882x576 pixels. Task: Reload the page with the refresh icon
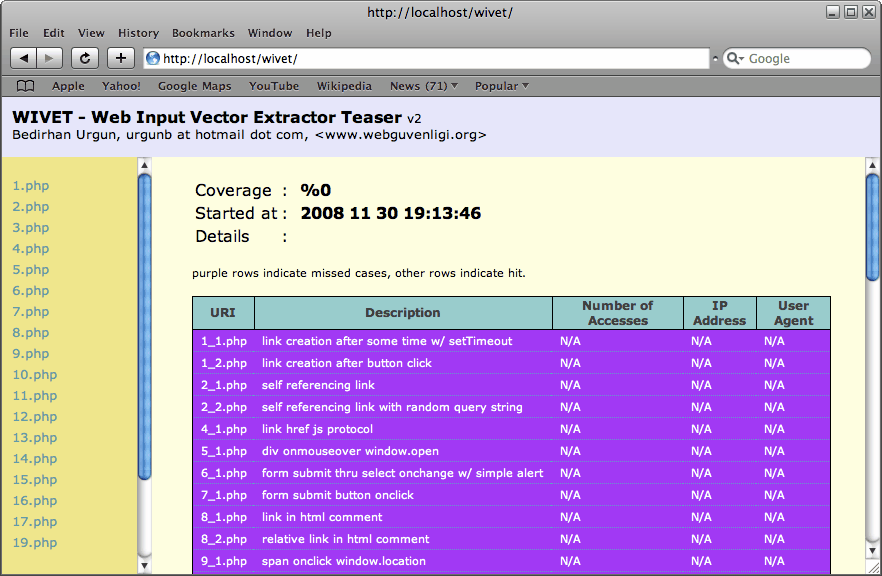pos(85,59)
